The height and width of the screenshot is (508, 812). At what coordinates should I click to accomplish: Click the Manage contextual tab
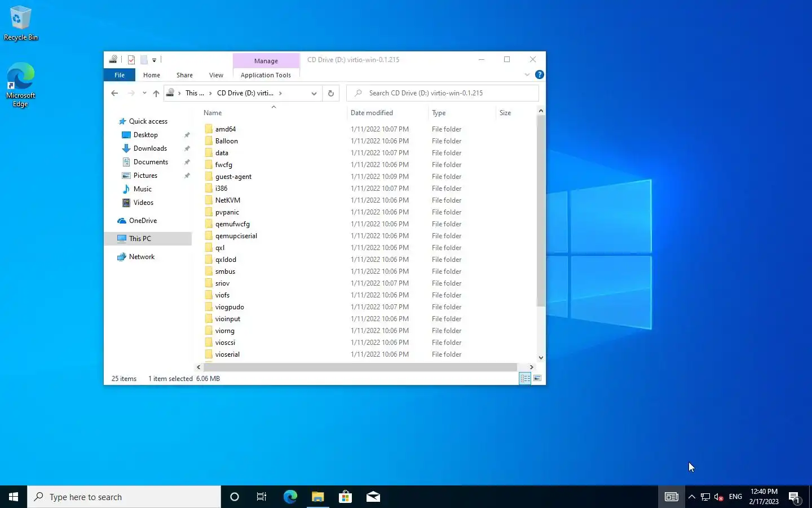tap(266, 61)
